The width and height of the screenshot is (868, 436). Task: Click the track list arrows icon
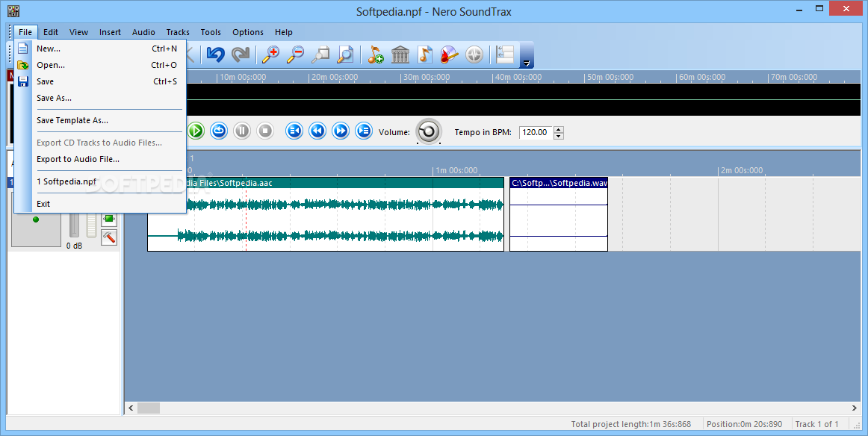[x=505, y=54]
